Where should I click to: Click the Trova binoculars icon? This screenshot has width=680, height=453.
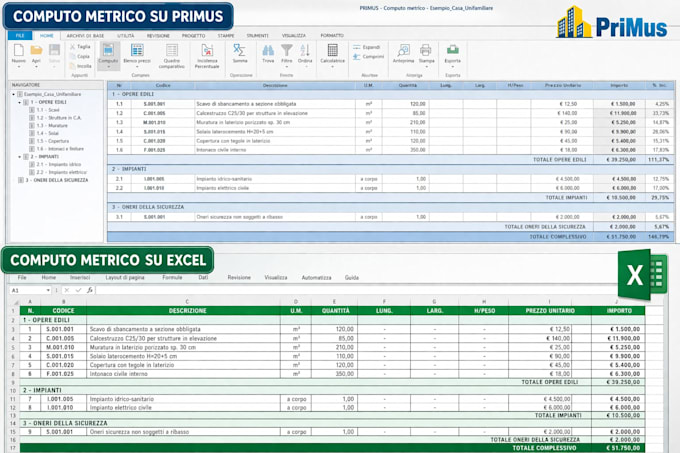[268, 50]
